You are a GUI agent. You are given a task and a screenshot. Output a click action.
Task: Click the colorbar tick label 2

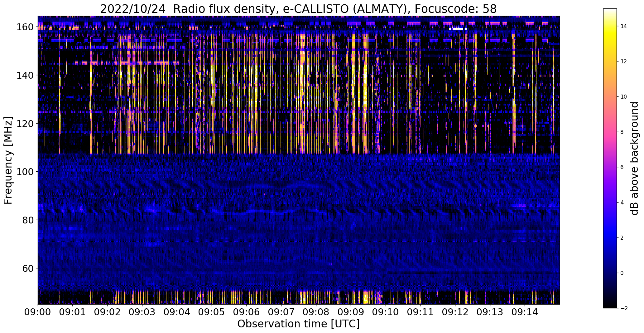click(x=622, y=238)
